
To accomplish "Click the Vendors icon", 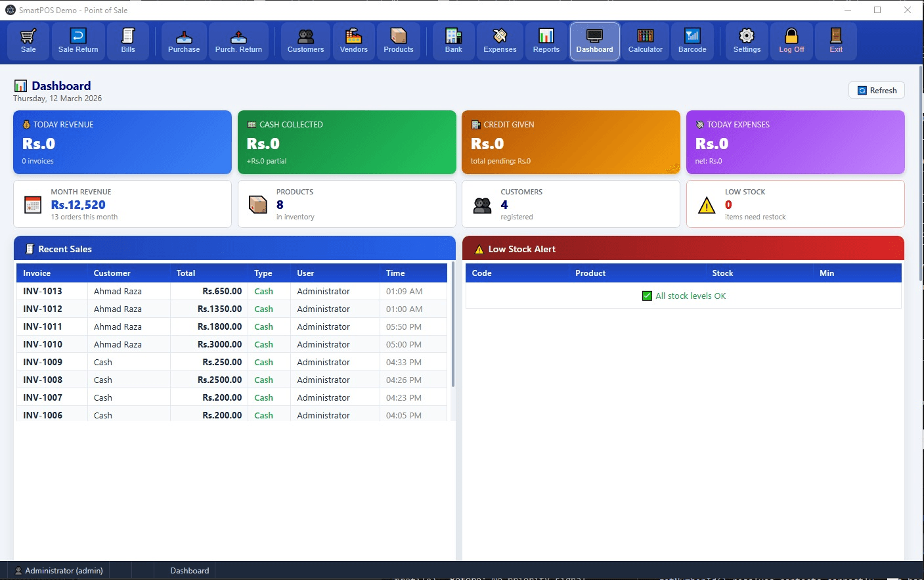I will click(x=353, y=41).
